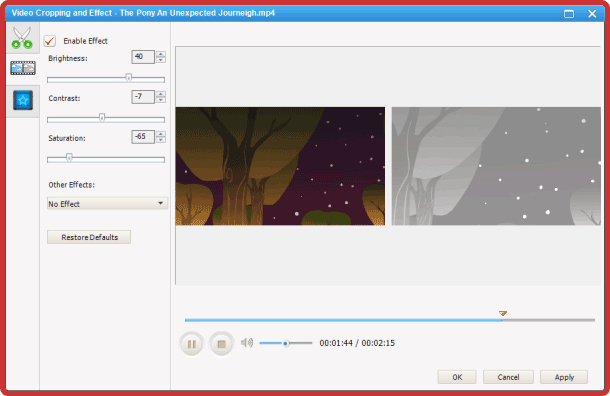Viewport: 610px width, 396px height.
Task: Click the grayscale effect preview thumbnail
Action: (x=496, y=166)
